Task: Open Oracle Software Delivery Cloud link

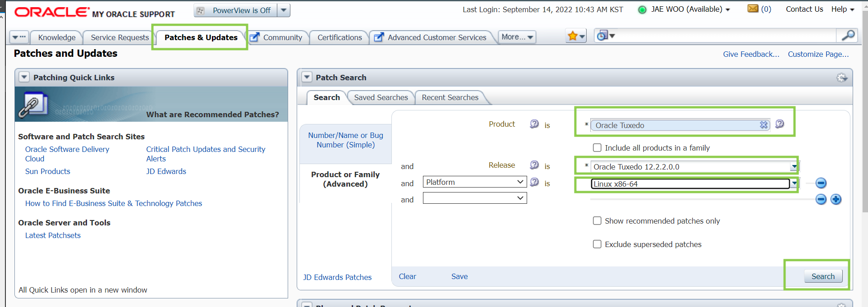Action: coord(67,154)
